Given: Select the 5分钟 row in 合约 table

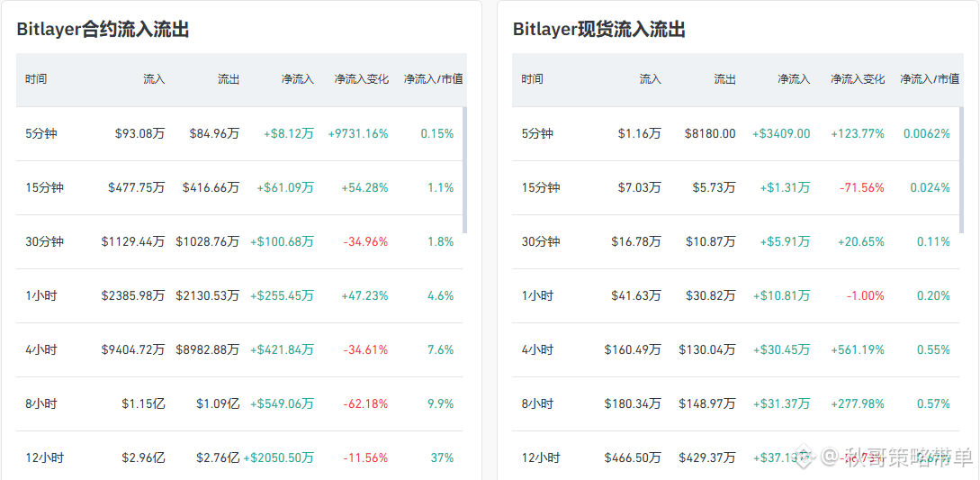Looking at the screenshot, I should coord(239,134).
